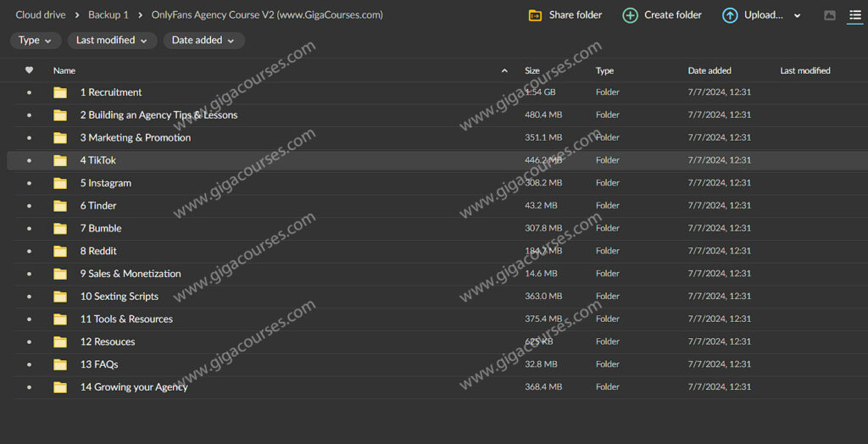The height and width of the screenshot is (444, 868).
Task: Click the favorites heart column icon
Action: tap(30, 70)
